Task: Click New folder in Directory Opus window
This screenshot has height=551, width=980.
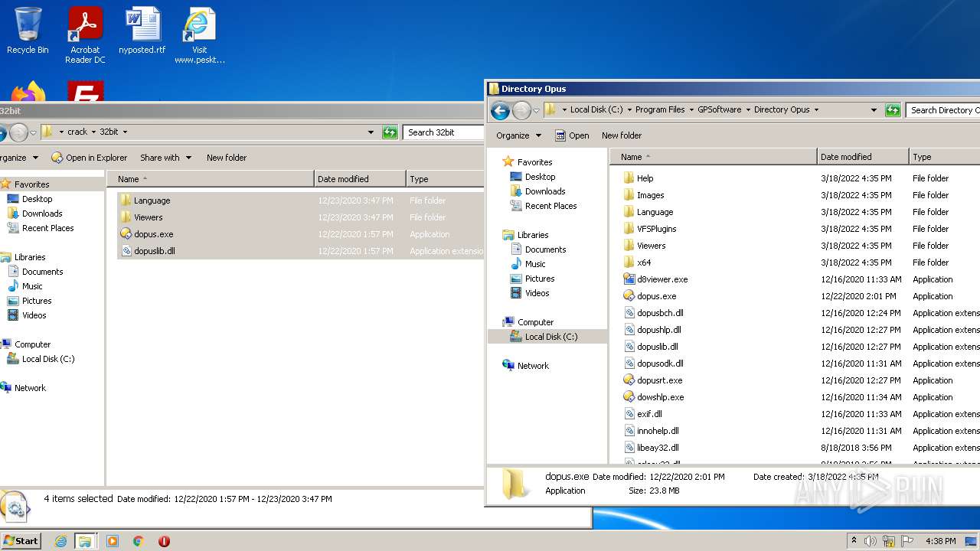Action: click(x=622, y=135)
